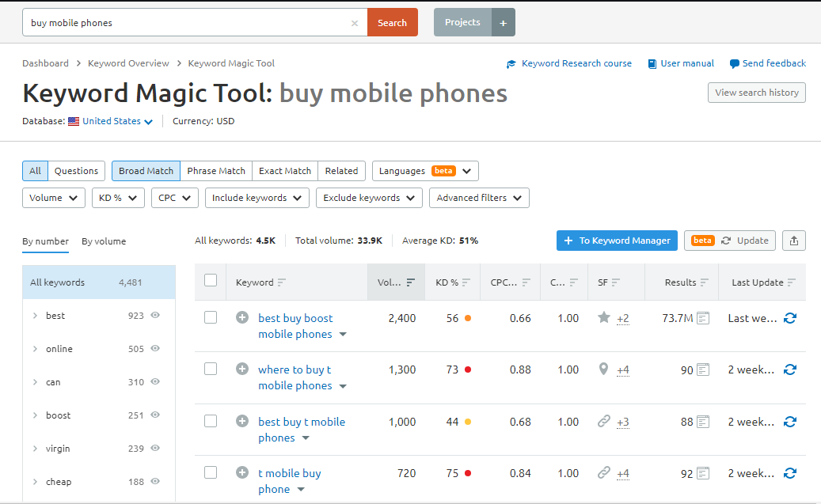Refresh the 't mobile buy phone' row
This screenshot has width=821, height=504.
pyautogui.click(x=789, y=473)
